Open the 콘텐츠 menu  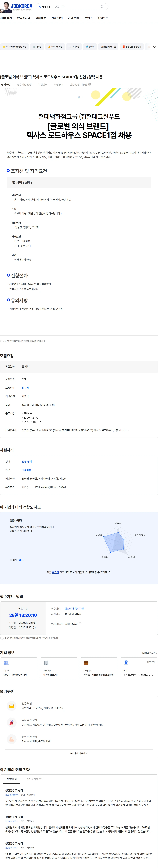[89, 18]
